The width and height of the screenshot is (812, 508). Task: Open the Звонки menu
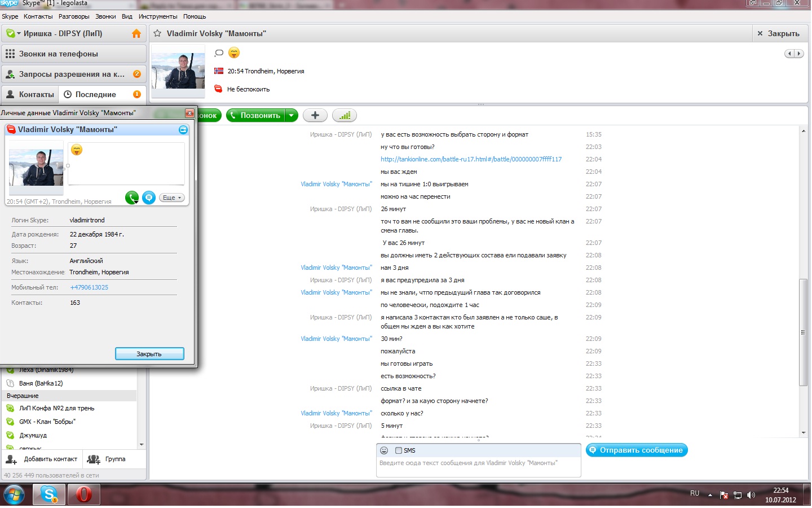(105, 16)
